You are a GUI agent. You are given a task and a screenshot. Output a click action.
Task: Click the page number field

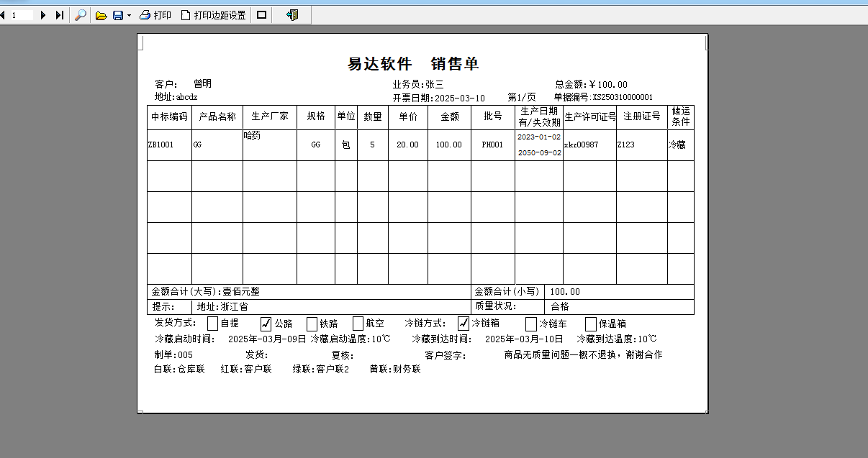pos(22,14)
